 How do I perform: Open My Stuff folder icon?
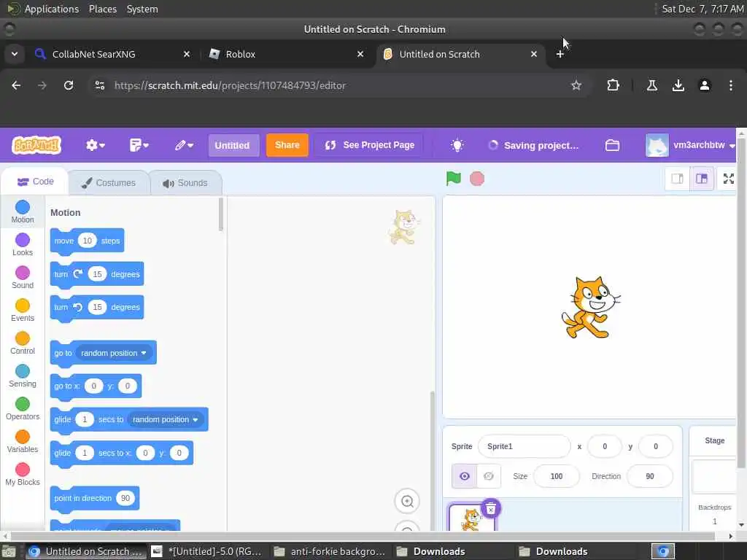(612, 145)
